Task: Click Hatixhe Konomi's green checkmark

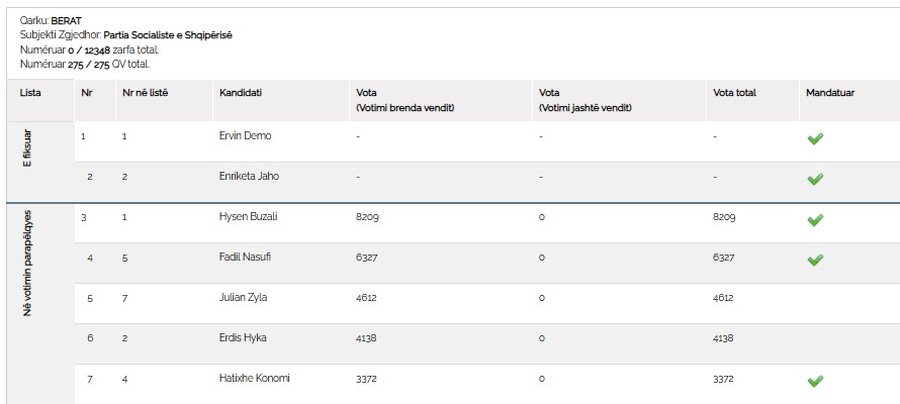Action: click(x=815, y=381)
